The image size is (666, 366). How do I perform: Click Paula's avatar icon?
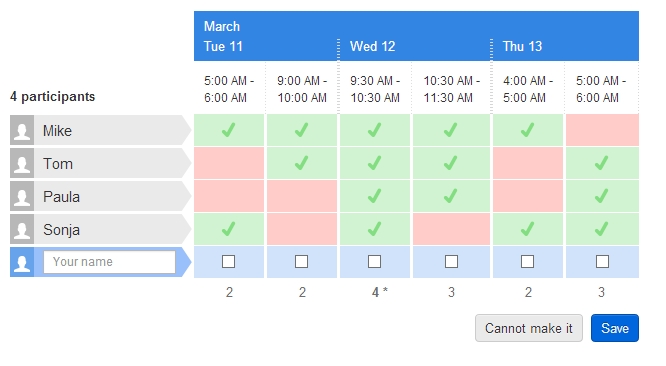22,196
